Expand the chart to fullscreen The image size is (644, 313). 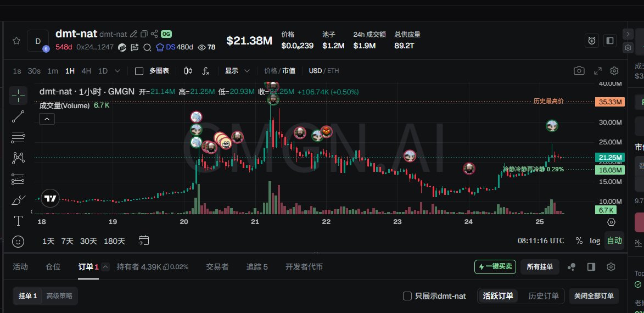tap(597, 71)
